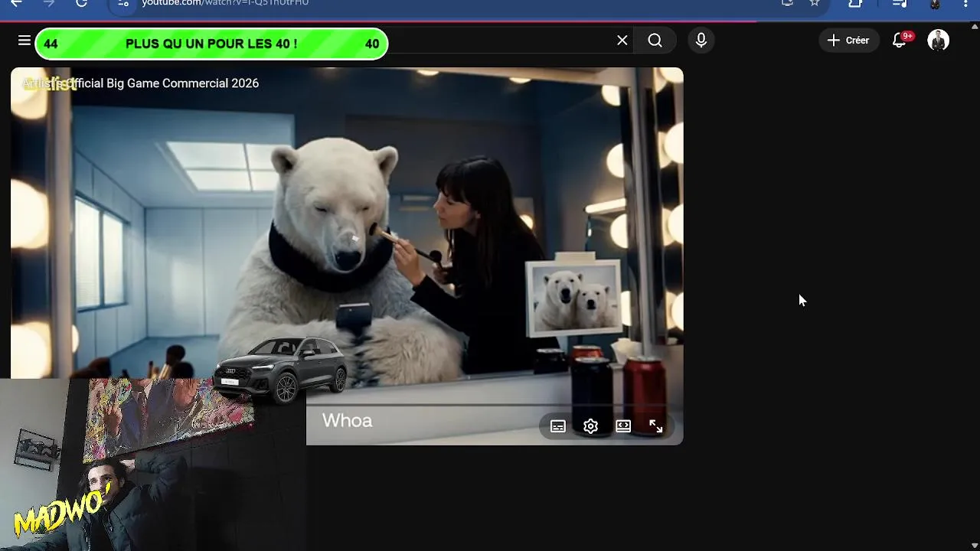Click the video title Official Big Game Commercial 2026

click(163, 83)
